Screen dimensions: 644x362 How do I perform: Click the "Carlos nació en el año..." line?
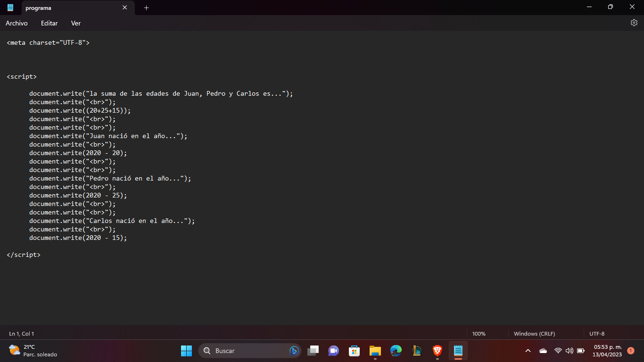tap(112, 221)
